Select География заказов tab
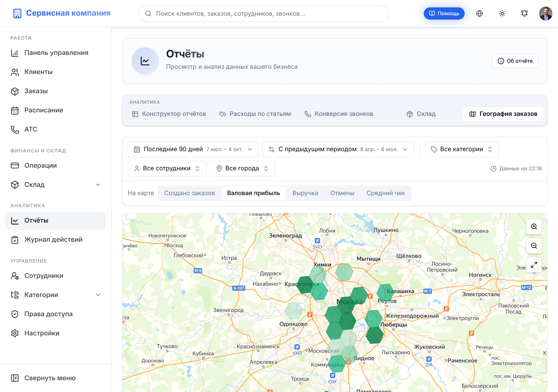This screenshot has width=558, height=392. pyautogui.click(x=503, y=114)
